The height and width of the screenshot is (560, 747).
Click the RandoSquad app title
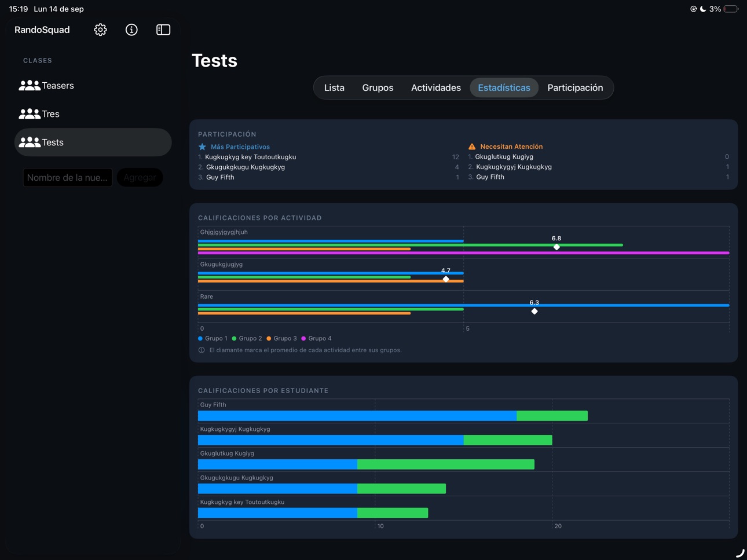coord(42,30)
